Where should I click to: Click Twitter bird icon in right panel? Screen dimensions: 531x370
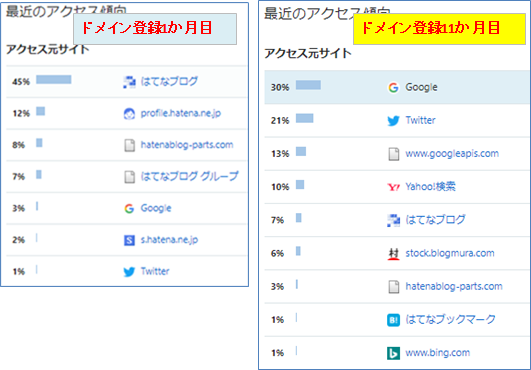click(x=393, y=121)
